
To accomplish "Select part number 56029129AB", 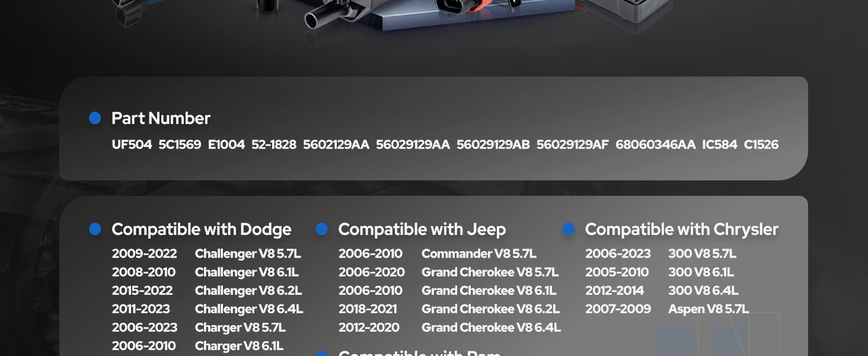I will pyautogui.click(x=493, y=144).
